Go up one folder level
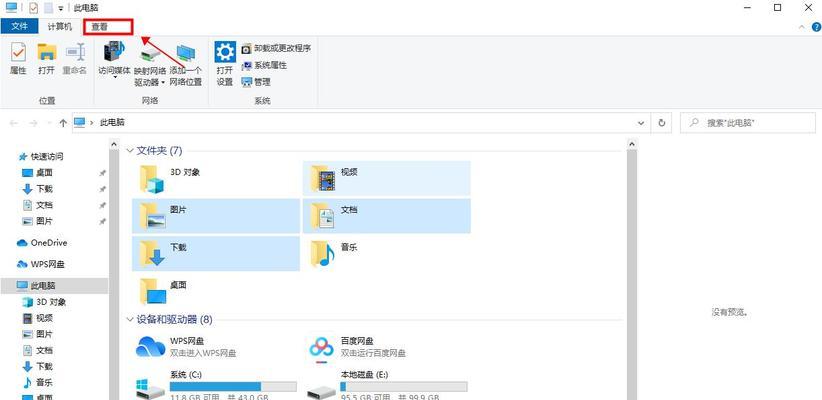 [x=63, y=123]
